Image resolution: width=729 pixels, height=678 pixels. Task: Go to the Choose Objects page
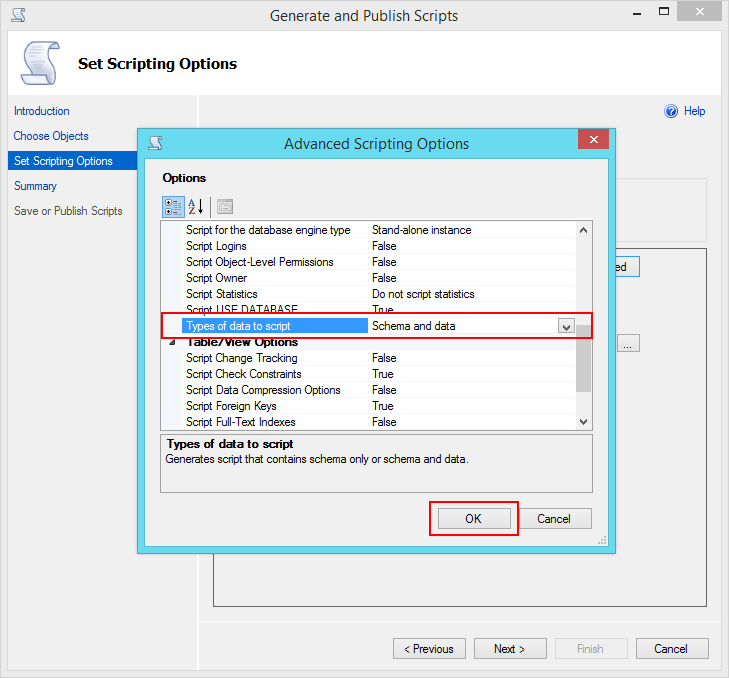(51, 136)
